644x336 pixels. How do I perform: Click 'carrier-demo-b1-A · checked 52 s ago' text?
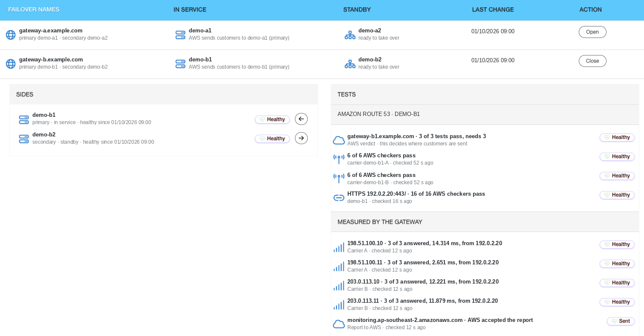390,163
